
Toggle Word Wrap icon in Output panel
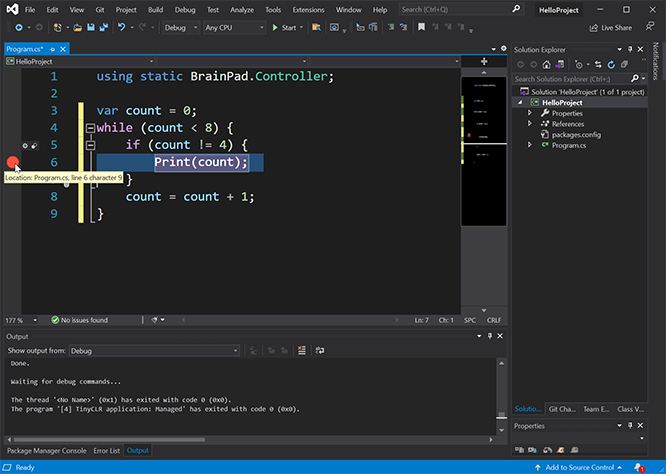[x=320, y=350]
